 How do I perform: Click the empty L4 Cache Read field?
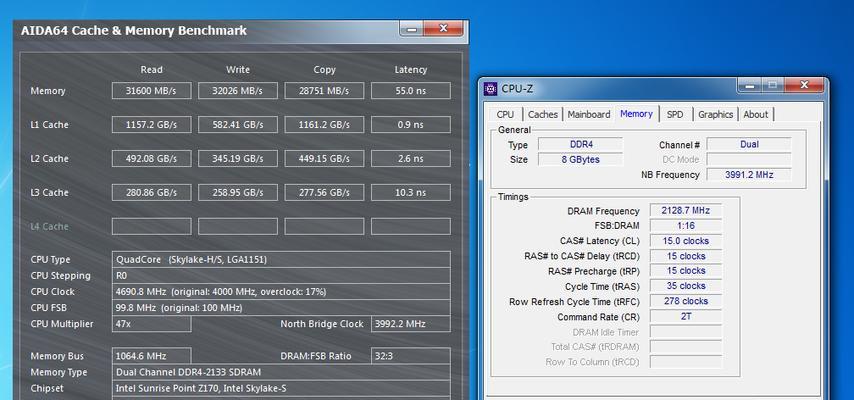(x=151, y=226)
